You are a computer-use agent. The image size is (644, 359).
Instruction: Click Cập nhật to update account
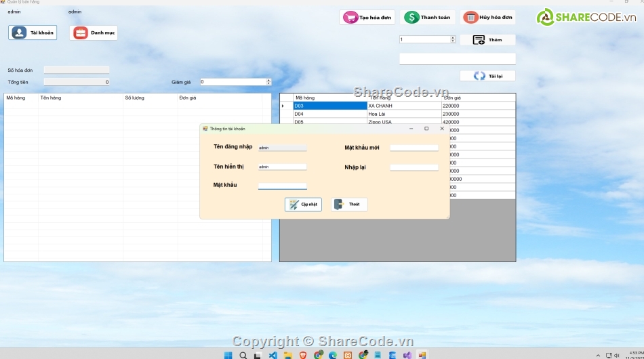point(303,204)
